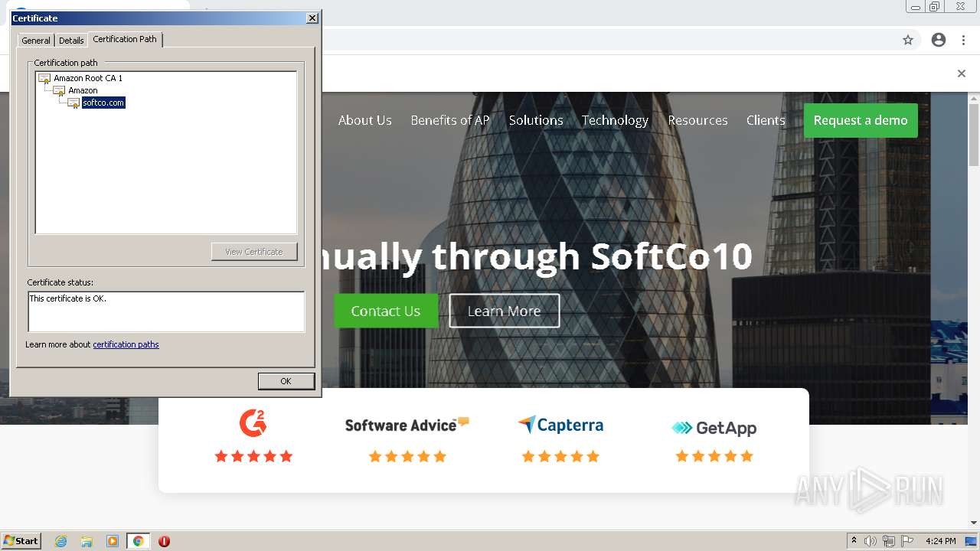
Task: Open the Chrome profile account icon
Action: click(939, 40)
